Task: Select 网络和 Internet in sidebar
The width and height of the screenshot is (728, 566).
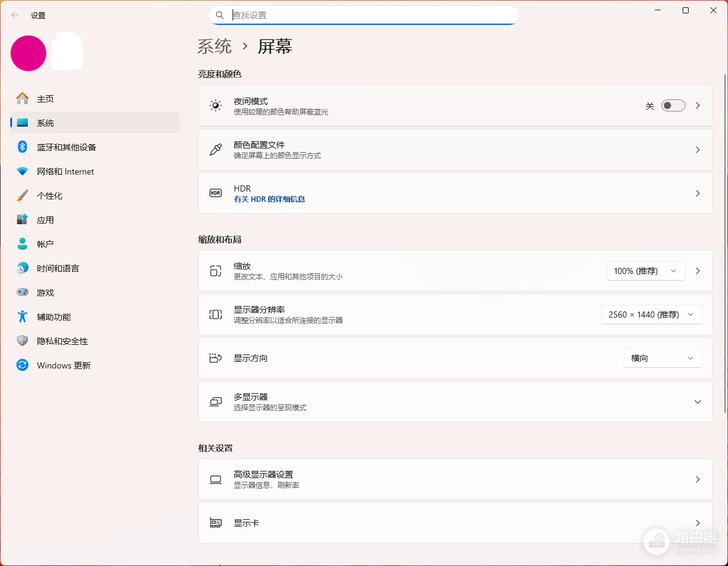Action: (95, 171)
